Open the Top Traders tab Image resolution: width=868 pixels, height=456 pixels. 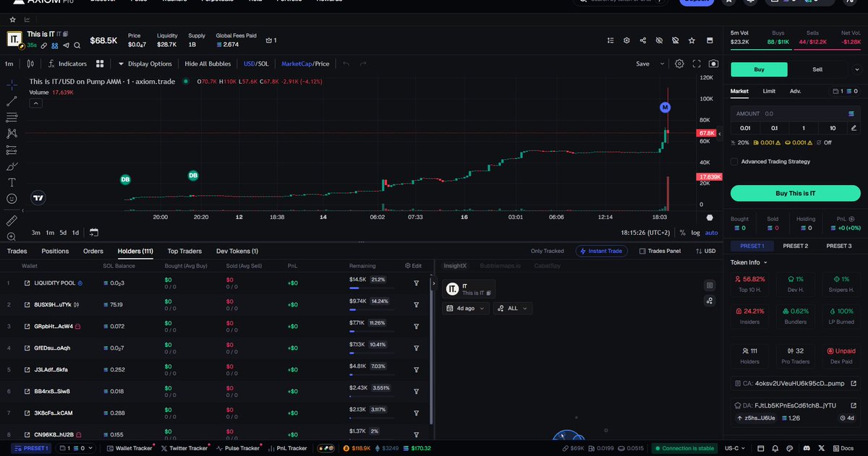coord(184,251)
